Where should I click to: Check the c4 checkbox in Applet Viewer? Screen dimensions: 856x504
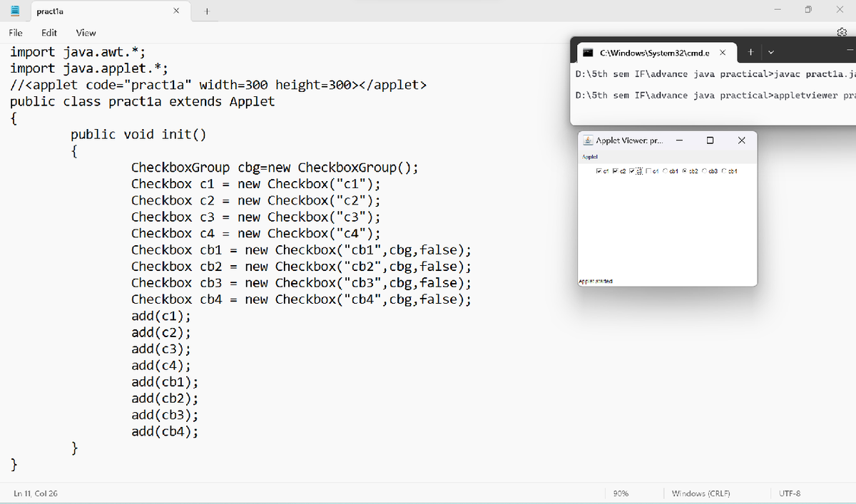click(x=647, y=170)
